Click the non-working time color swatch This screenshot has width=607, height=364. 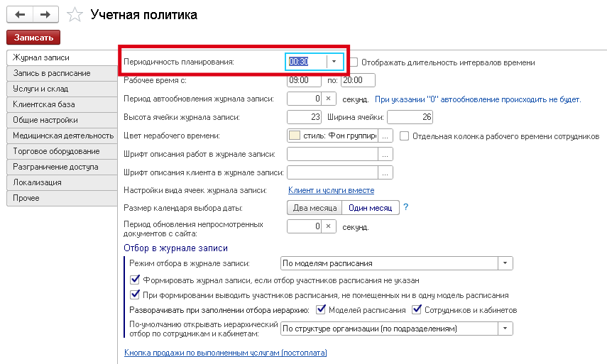point(294,136)
